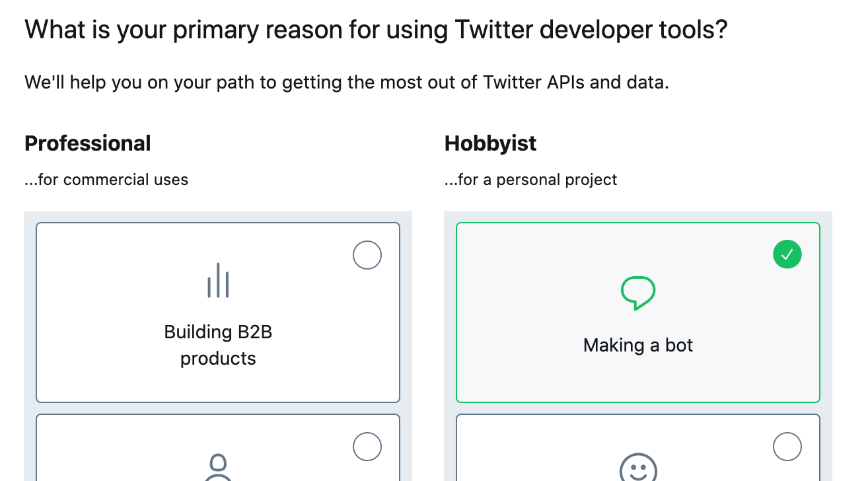Click the "We'll help you on your path" description
Image resolution: width=868 pixels, height=481 pixels.
(347, 83)
